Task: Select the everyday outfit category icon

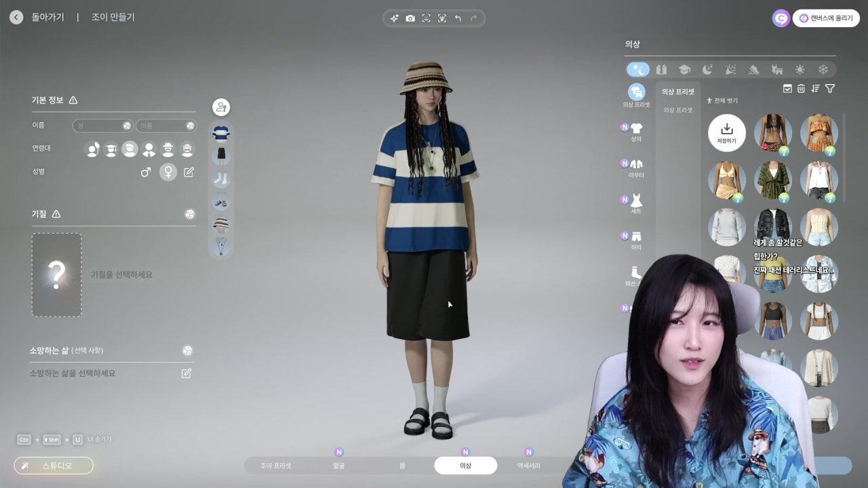Action: tap(638, 69)
